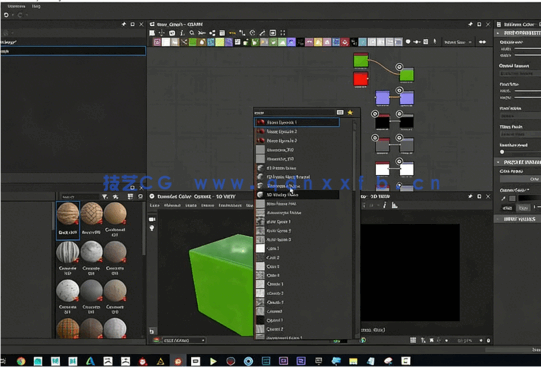Click the search field atop the node popup
The image size is (541, 367).
[295, 112]
